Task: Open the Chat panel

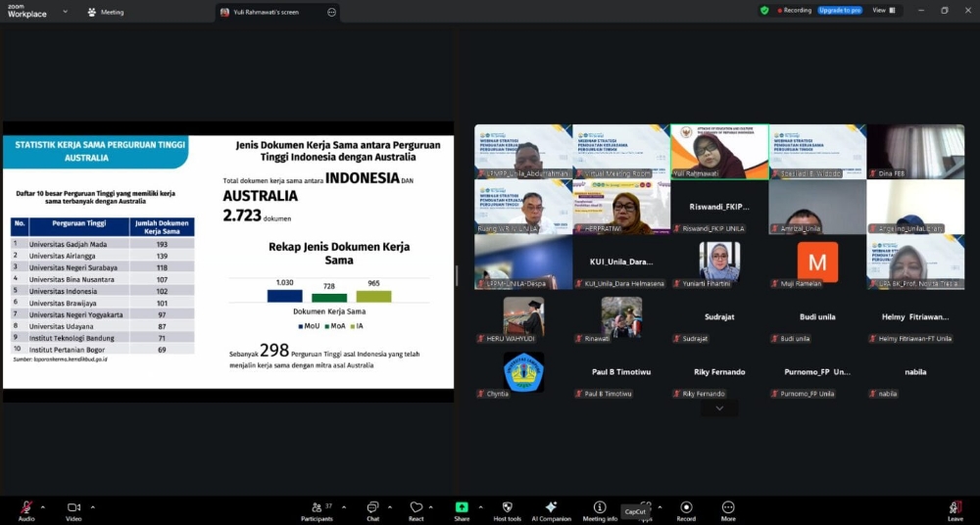Action: (x=372, y=509)
